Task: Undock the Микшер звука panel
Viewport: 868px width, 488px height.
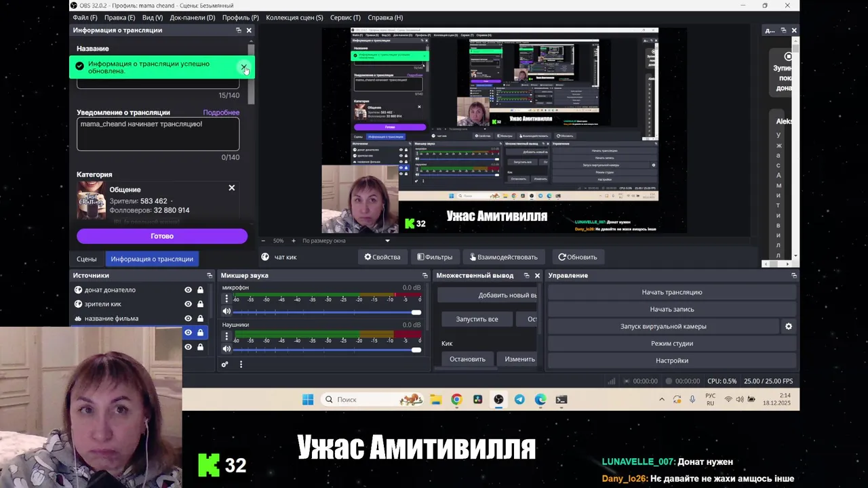Action: point(425,275)
